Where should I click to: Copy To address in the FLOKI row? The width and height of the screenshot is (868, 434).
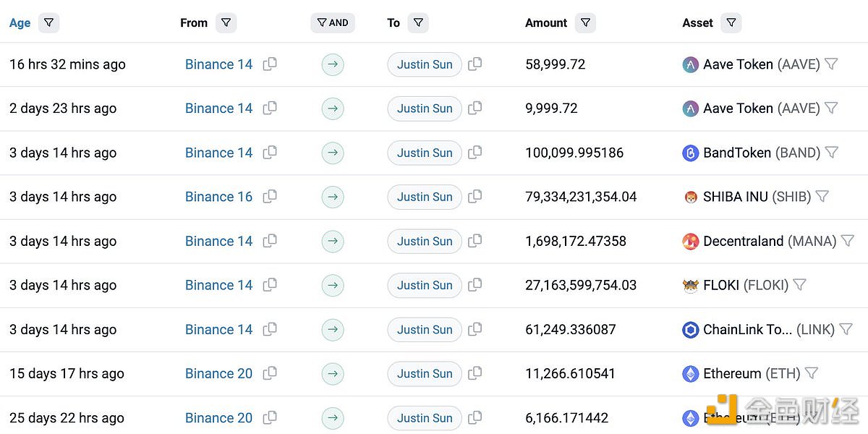pyautogui.click(x=475, y=285)
